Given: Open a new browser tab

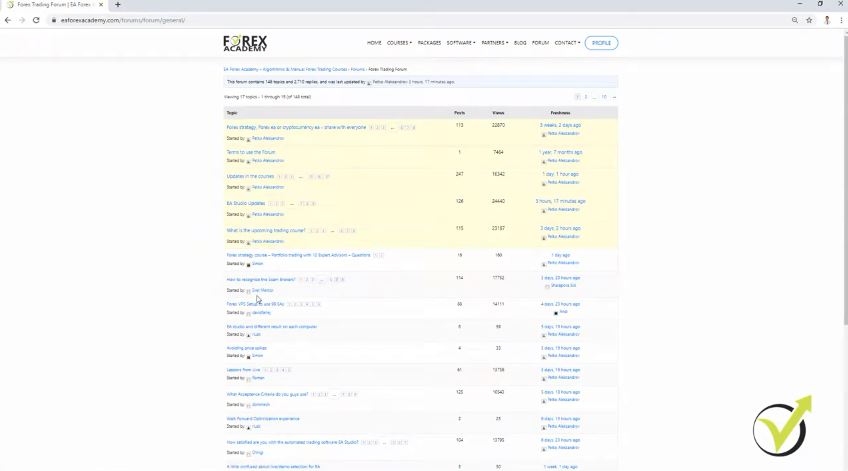Looking at the screenshot, I should [x=118, y=5].
